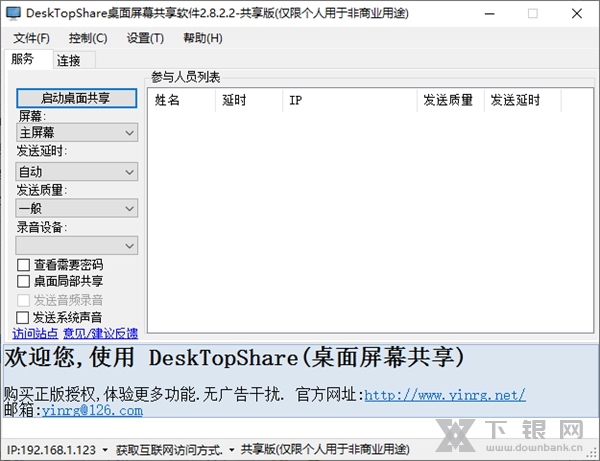
Task: Sort list by the IP column header
Action: point(295,100)
